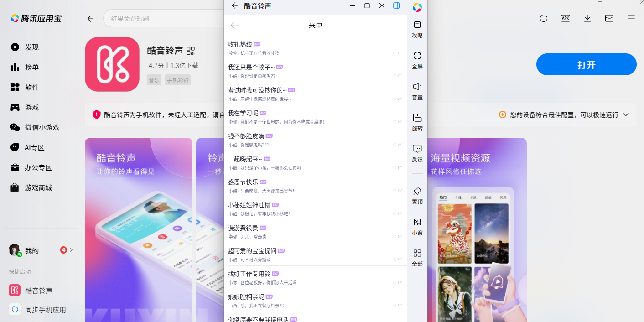Expand the 我的 profile entry chevron
The width and height of the screenshot is (644, 322).
tap(72, 250)
